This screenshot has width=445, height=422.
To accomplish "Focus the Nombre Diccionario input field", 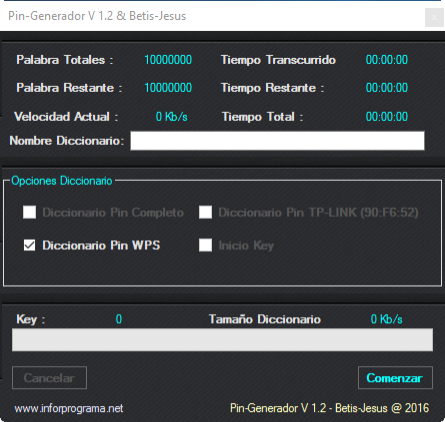I will click(x=277, y=141).
